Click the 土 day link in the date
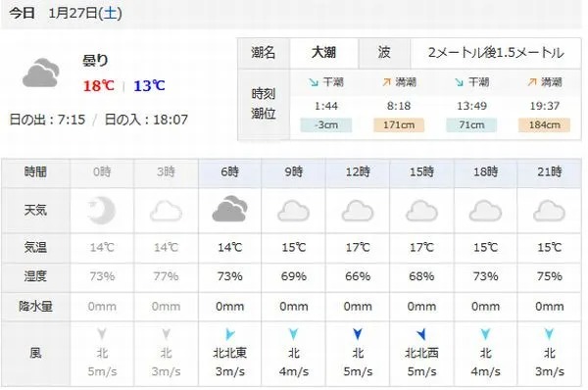Screen dimensions: 588x390 110,13
